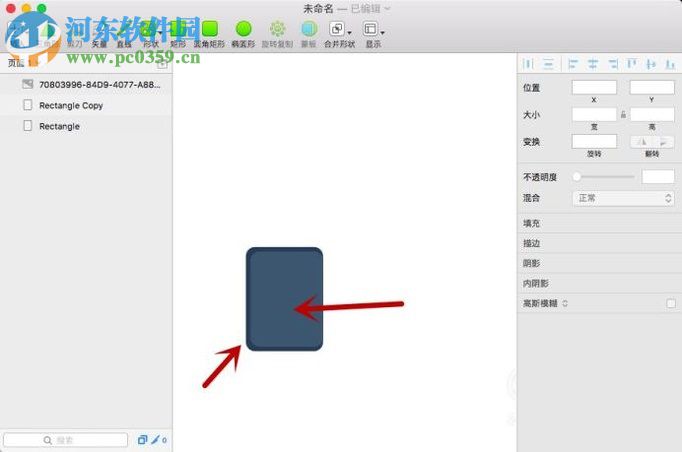
Task: Select the green rounded rectangle (圆角矩形) tool
Action: coord(210,29)
